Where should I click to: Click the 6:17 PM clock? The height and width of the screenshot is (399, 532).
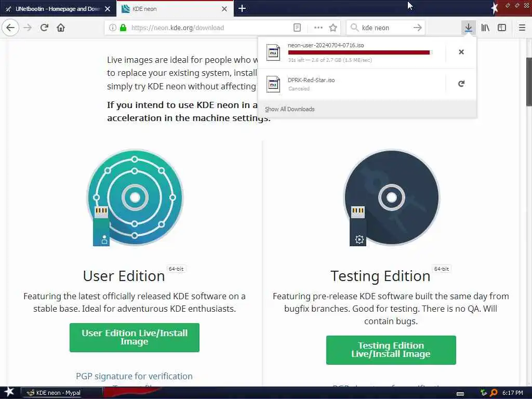[512, 393]
